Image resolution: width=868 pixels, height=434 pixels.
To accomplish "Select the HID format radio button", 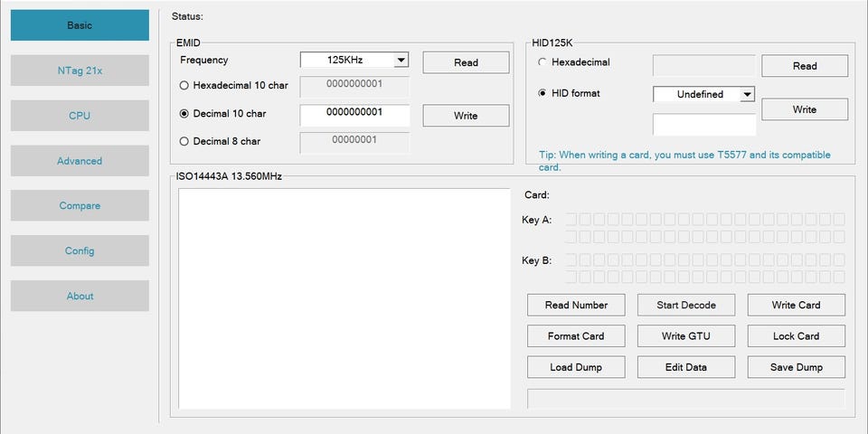I will (542, 93).
